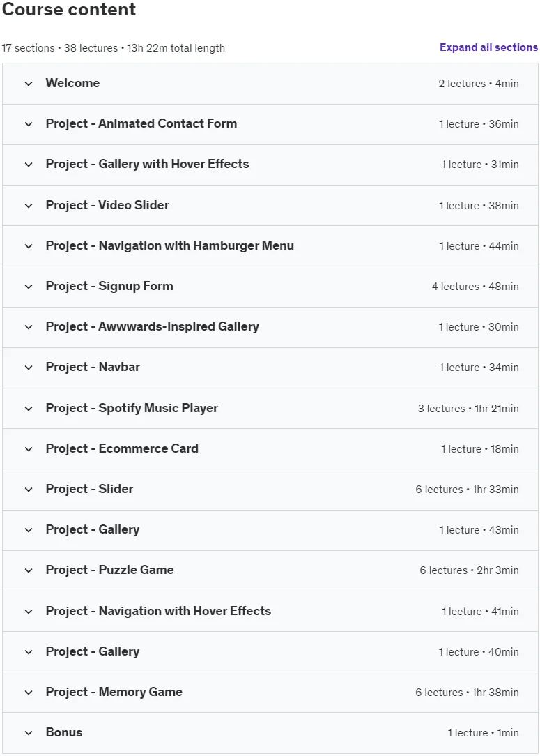Click the Video Slider section chevron
The height and width of the screenshot is (756, 540).
[x=29, y=206]
